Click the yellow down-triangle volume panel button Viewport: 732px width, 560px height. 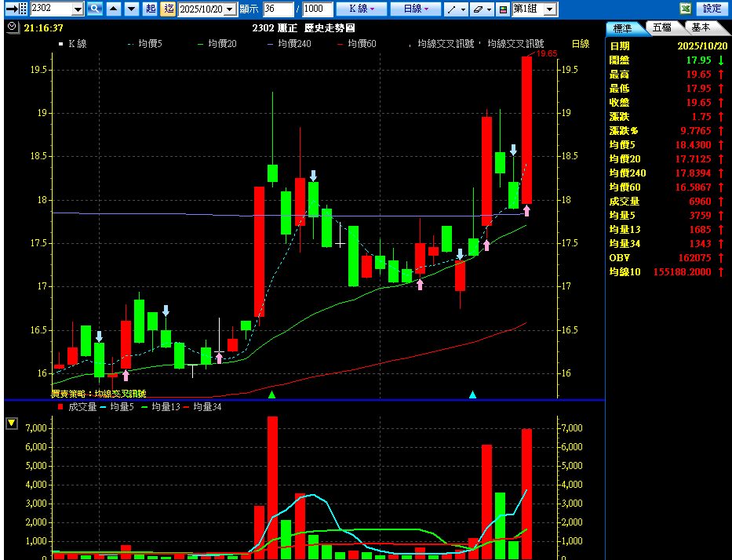pos(12,424)
